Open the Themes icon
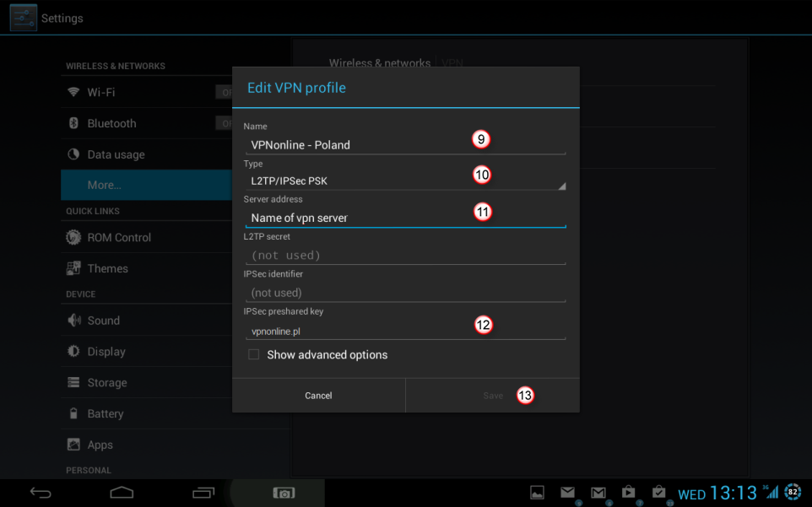The image size is (812, 507). point(73,268)
